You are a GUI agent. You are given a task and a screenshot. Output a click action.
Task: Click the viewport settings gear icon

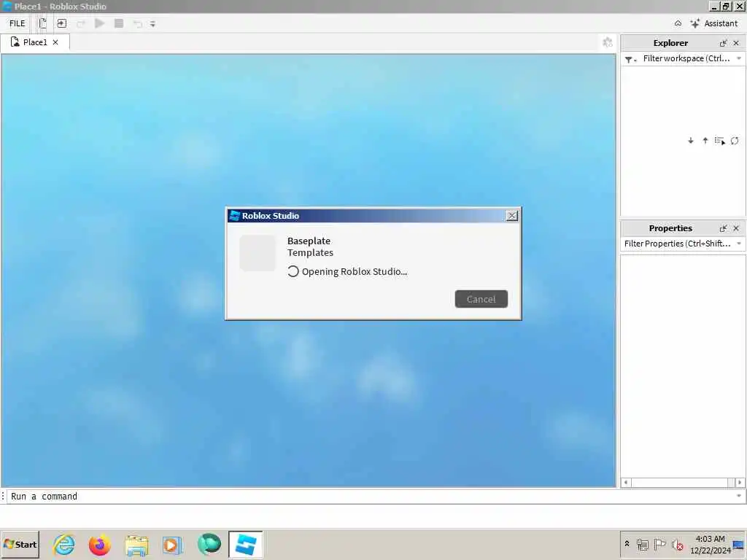coord(608,42)
